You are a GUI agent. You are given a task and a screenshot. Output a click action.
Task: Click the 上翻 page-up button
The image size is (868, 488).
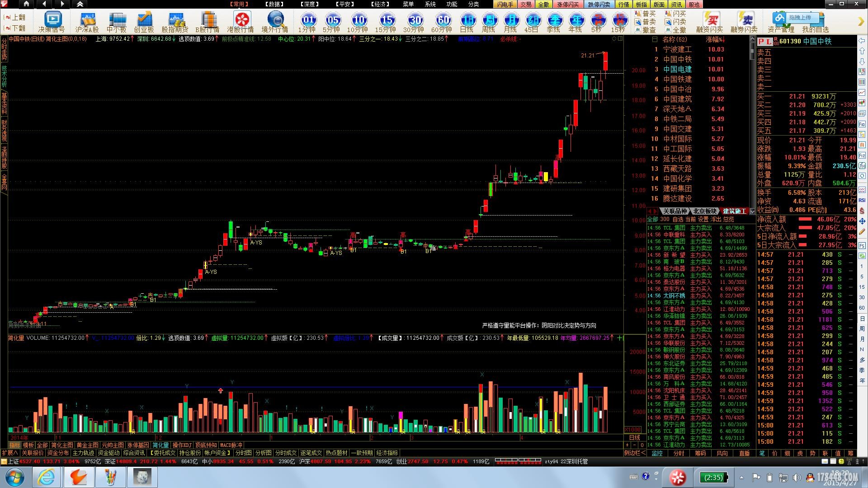14,17
